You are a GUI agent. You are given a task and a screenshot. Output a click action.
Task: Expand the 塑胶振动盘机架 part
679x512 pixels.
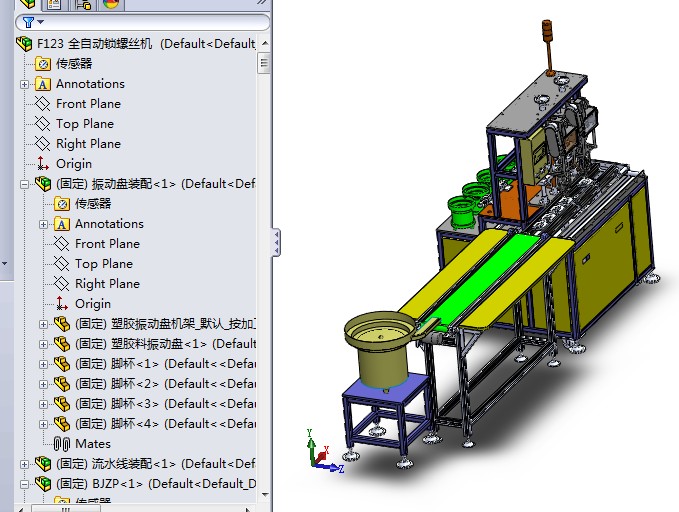(43, 324)
